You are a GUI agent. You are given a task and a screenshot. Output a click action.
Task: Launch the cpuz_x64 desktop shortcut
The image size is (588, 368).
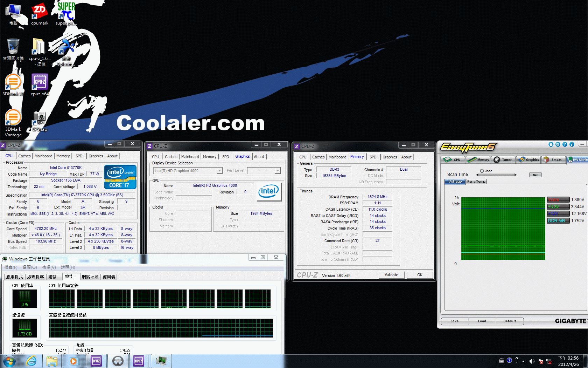40,85
